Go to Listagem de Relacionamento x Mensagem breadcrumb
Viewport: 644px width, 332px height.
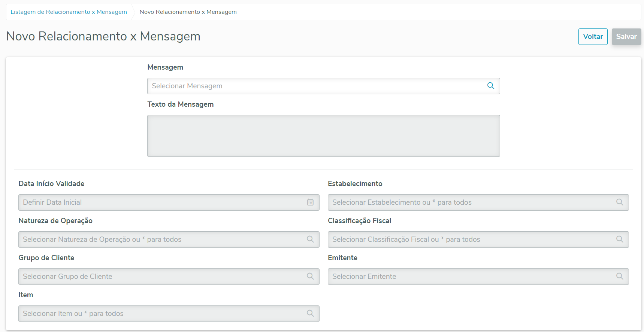click(x=69, y=12)
